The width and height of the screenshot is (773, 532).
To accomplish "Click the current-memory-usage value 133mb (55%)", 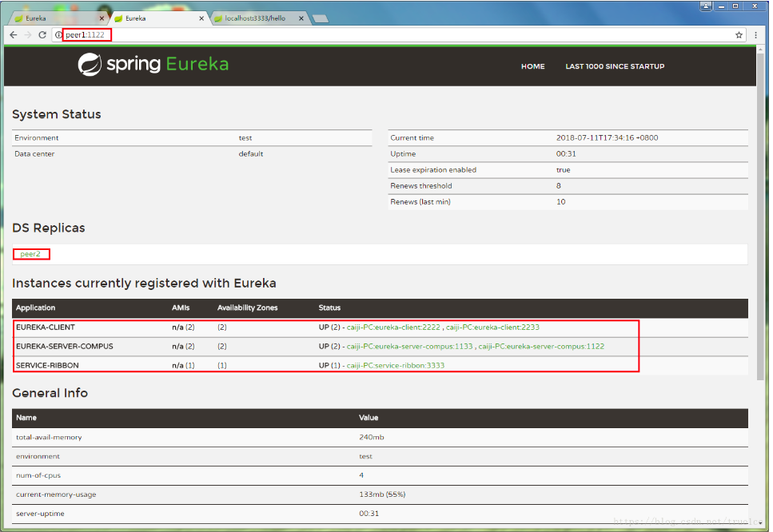I will pos(382,494).
